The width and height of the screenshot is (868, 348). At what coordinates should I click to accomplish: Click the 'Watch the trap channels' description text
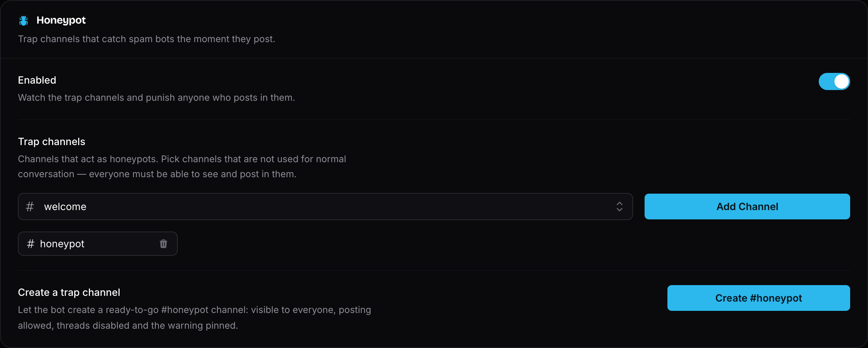click(157, 98)
